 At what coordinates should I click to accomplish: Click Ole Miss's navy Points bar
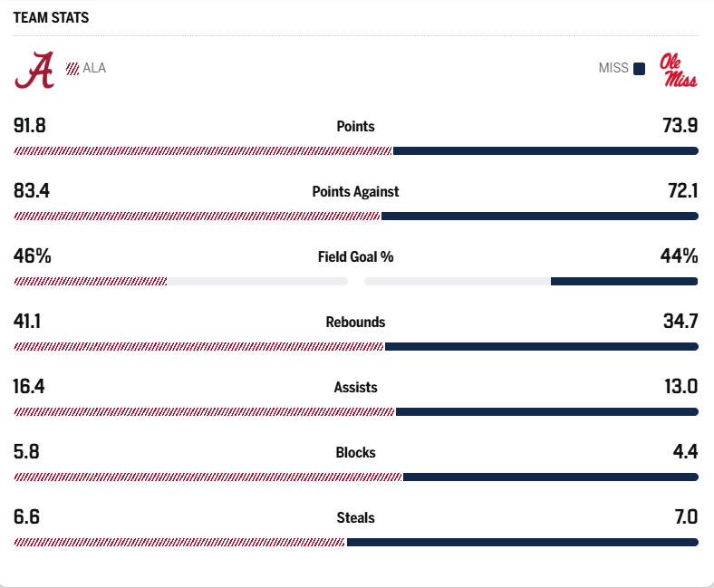click(x=545, y=151)
